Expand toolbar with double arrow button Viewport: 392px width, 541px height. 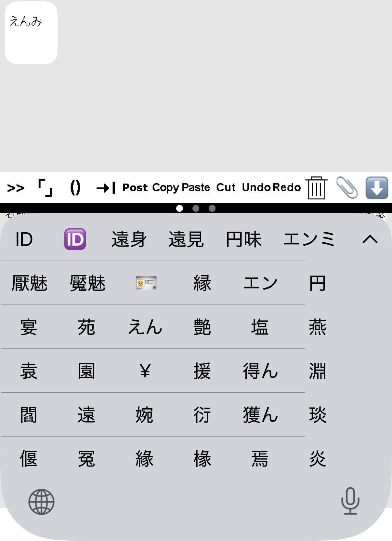[x=16, y=188]
